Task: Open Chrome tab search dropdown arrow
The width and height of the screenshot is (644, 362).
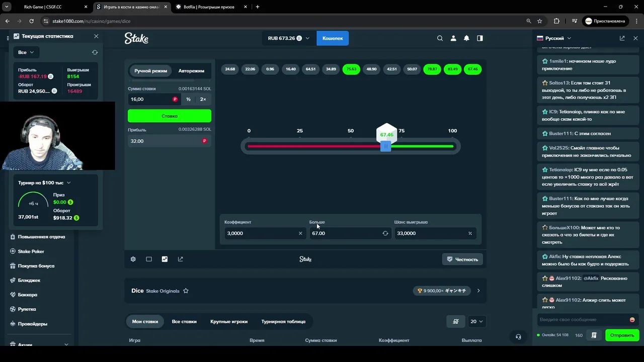Action: click(x=7, y=7)
